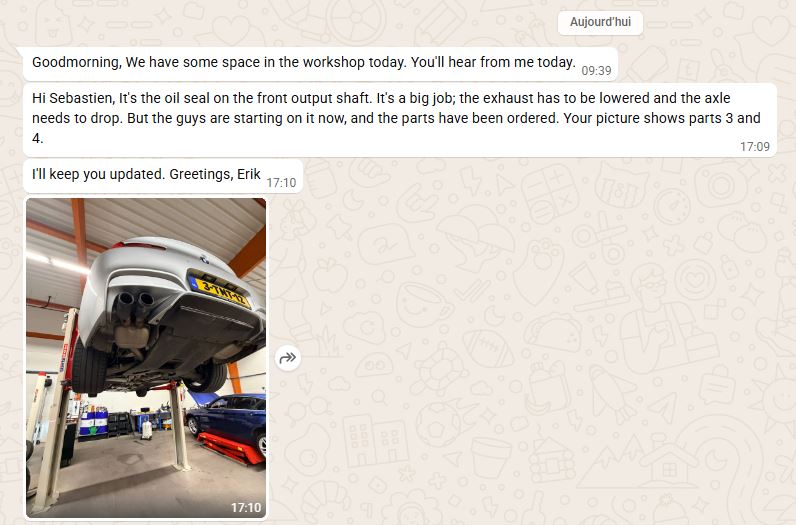
Task: Click the silver car's rear tire in the photo
Action: tap(88, 368)
